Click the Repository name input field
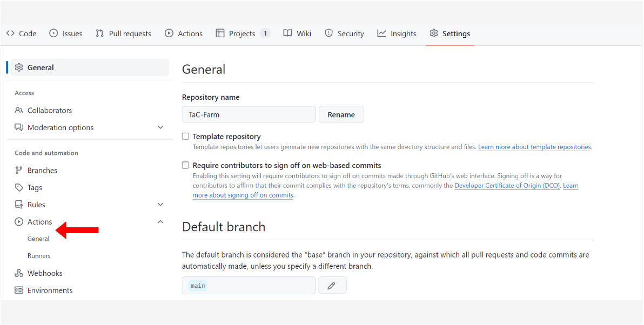The width and height of the screenshot is (644, 325). point(249,114)
